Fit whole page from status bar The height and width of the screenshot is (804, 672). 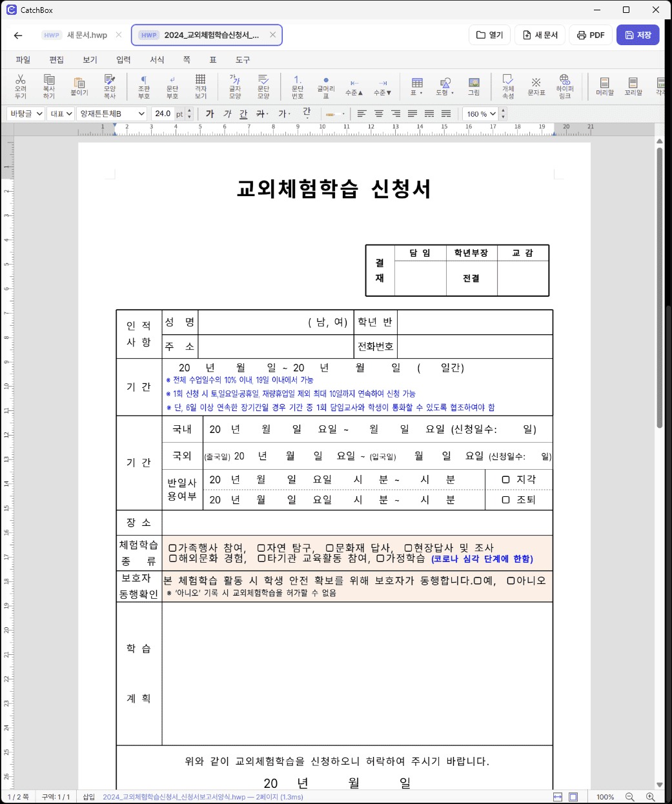[573, 797]
